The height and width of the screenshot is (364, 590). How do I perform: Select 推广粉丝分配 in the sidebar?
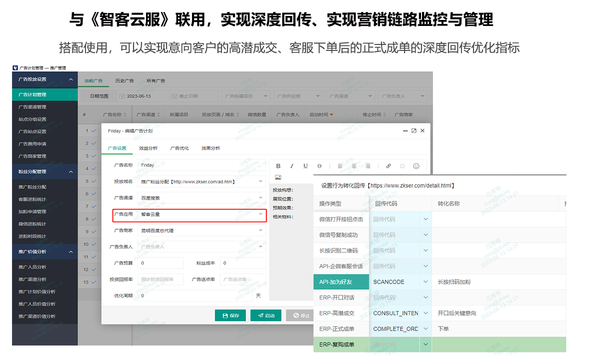pyautogui.click(x=32, y=187)
